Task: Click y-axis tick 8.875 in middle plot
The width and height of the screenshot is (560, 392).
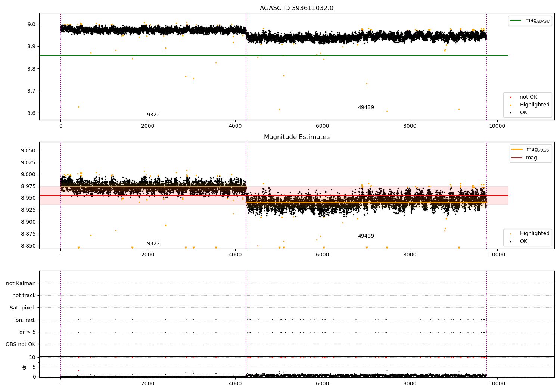Action: (x=28, y=234)
